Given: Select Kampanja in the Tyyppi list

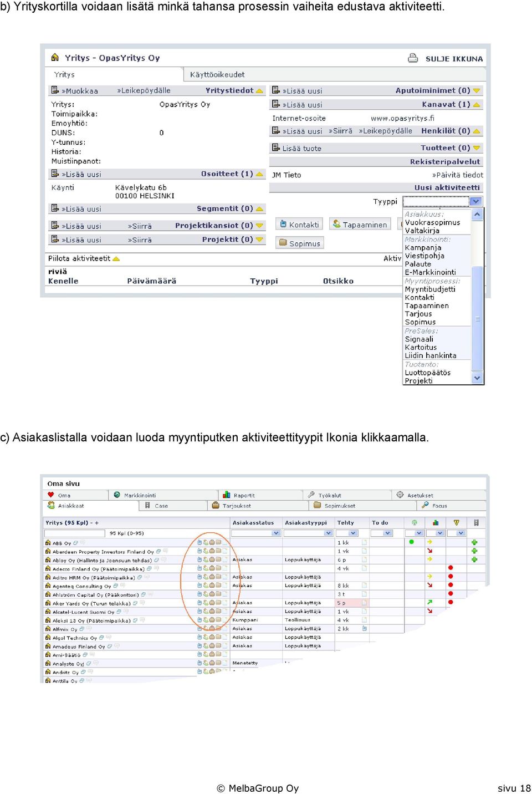Looking at the screenshot, I should [x=423, y=247].
